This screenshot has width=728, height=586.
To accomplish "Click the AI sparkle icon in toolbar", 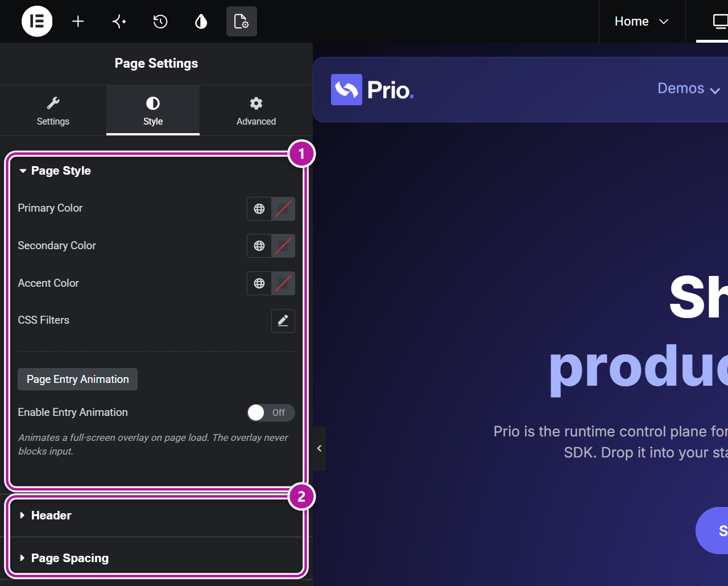I will coord(119,21).
